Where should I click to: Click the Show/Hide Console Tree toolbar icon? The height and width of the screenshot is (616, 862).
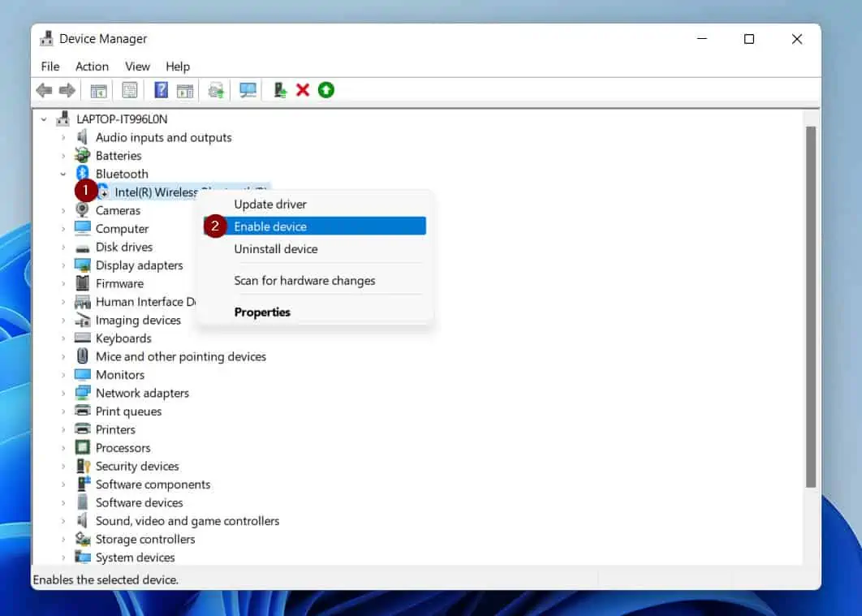click(x=98, y=90)
